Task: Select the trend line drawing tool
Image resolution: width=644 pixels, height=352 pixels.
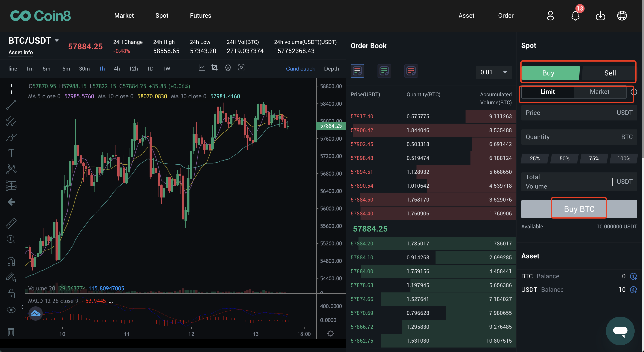Action: tap(11, 105)
